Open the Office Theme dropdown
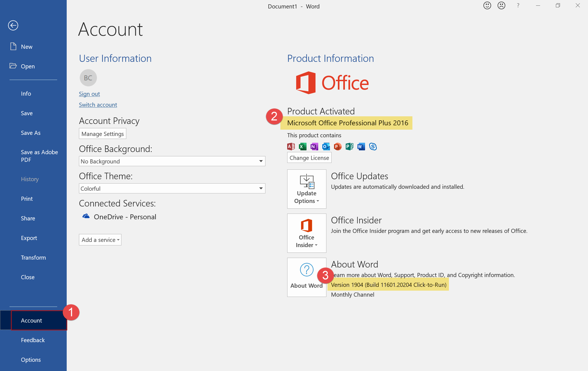This screenshot has width=588, height=371. (x=172, y=188)
